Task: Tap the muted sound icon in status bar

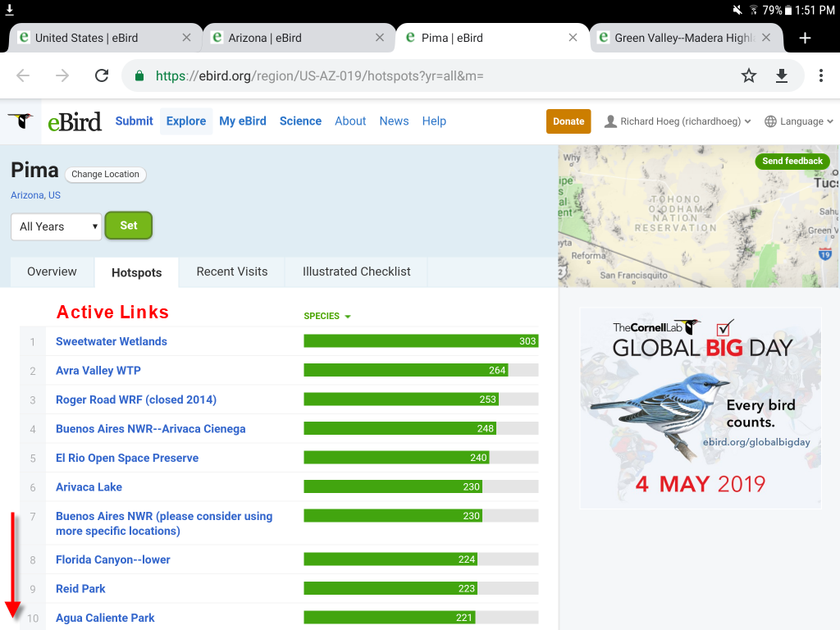Action: [737, 10]
